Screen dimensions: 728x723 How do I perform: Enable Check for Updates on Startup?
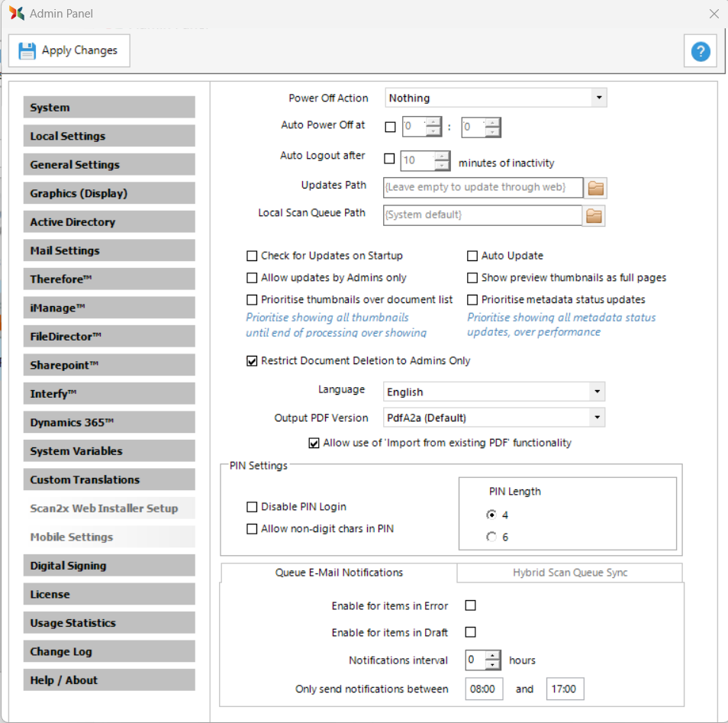click(252, 256)
